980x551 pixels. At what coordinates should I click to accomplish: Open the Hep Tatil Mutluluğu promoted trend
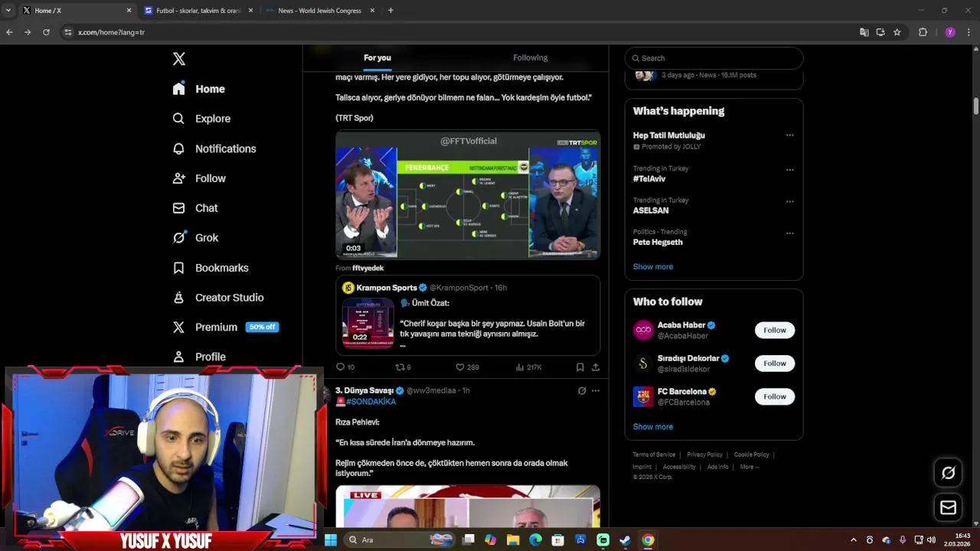click(x=669, y=135)
